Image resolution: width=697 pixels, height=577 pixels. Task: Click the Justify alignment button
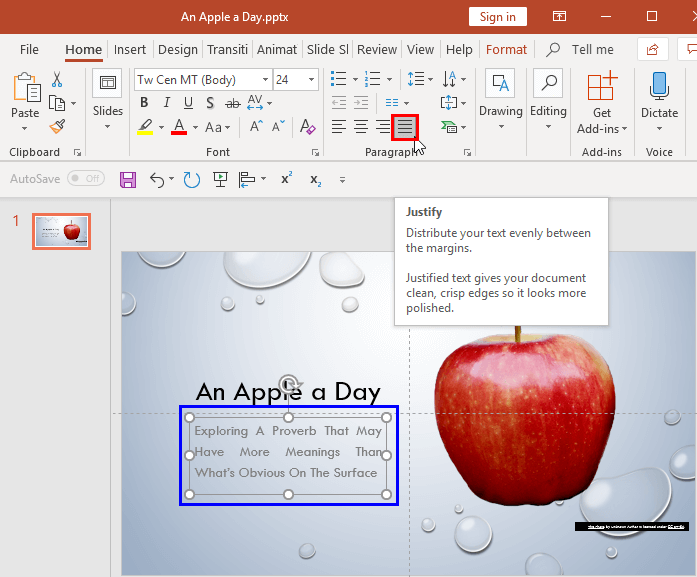pos(405,127)
